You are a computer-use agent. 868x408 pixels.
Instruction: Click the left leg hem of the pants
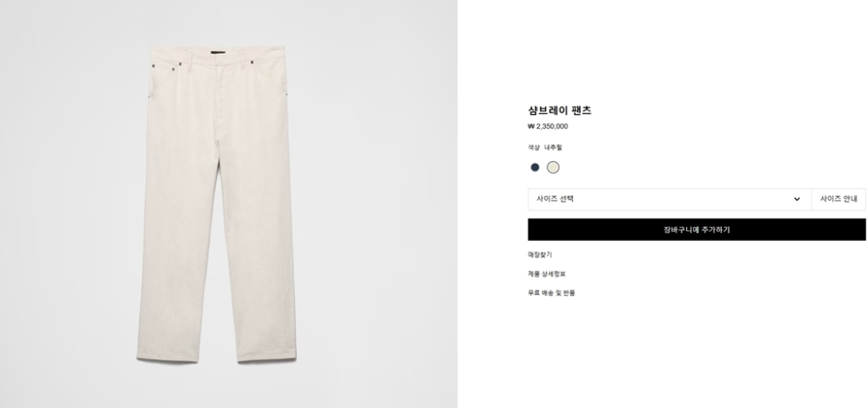tap(168, 356)
